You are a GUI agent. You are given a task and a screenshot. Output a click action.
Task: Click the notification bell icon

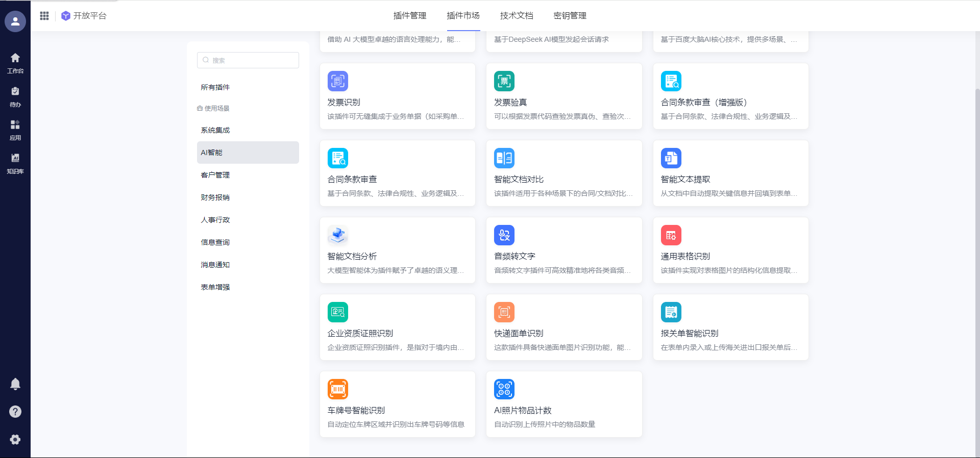pyautogui.click(x=15, y=384)
